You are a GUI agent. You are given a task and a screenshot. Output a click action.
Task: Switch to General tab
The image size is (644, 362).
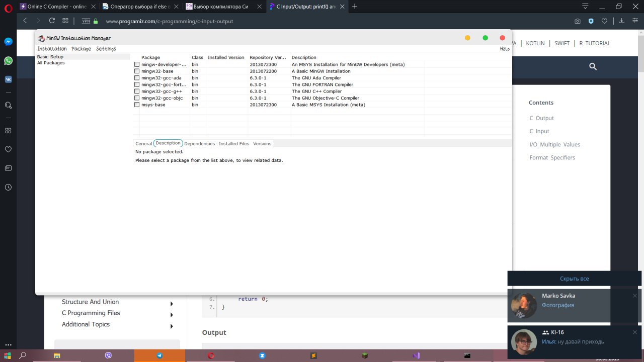pyautogui.click(x=143, y=144)
